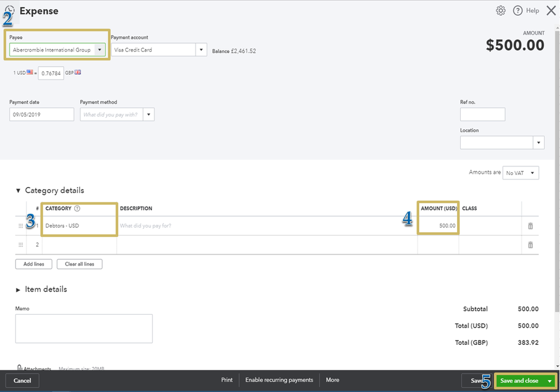This screenshot has width=560, height=392.
Task: Click the Total (GBP) value 383.92
Action: [x=528, y=343]
